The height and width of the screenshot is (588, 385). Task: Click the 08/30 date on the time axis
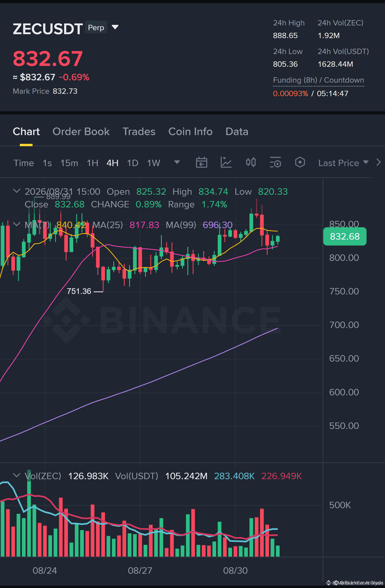(235, 571)
